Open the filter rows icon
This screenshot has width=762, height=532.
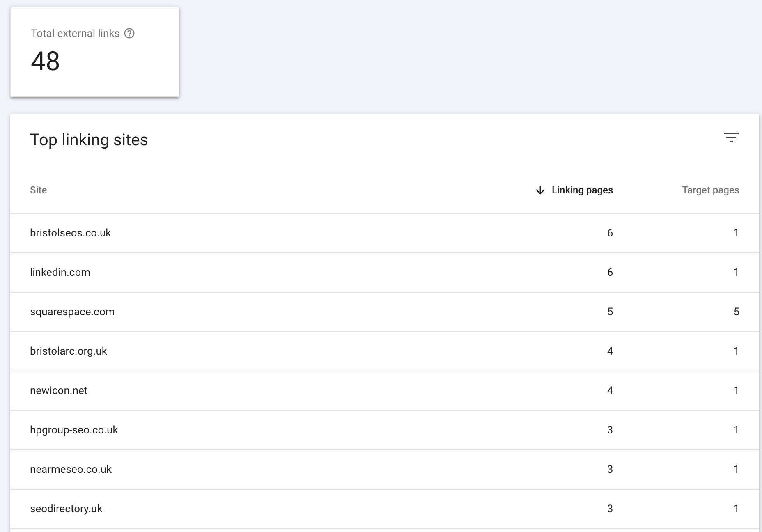tap(731, 138)
